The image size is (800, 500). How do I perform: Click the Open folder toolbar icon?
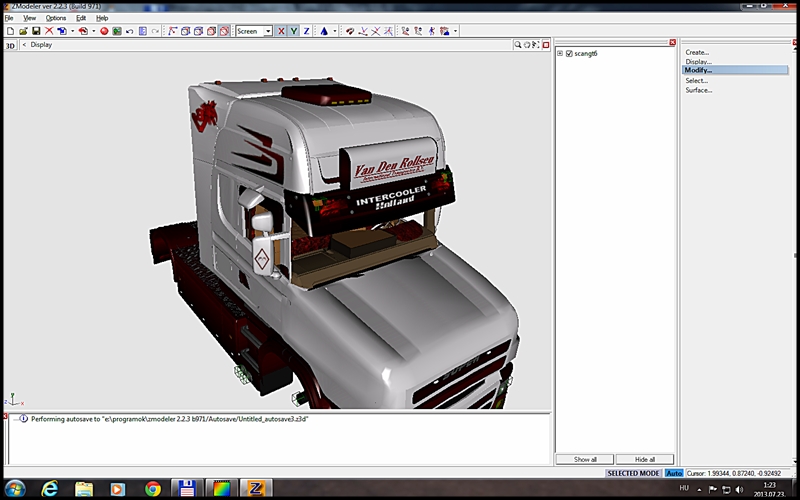22,31
